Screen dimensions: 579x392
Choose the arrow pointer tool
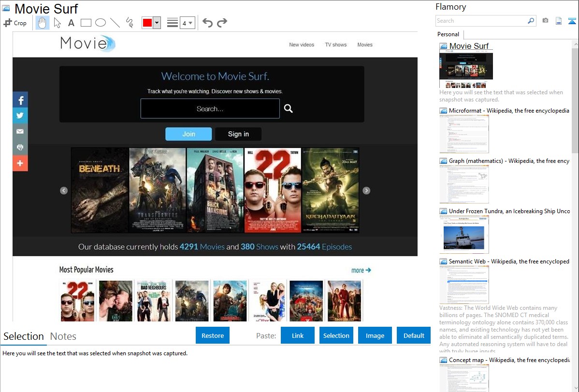pyautogui.click(x=57, y=23)
